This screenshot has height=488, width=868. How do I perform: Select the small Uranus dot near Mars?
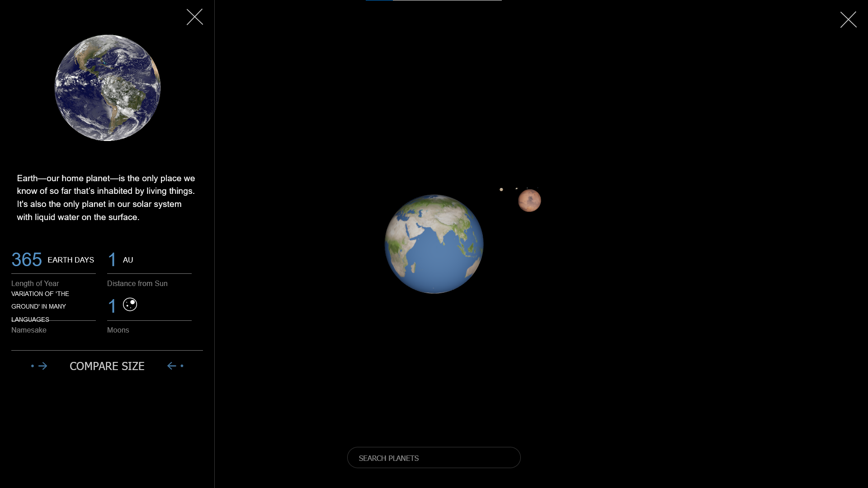coord(527,188)
